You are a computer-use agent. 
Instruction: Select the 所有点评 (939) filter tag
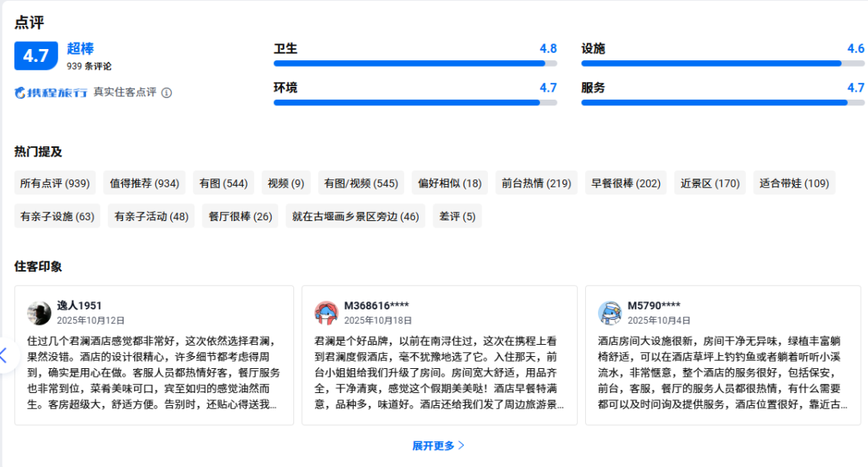point(55,183)
